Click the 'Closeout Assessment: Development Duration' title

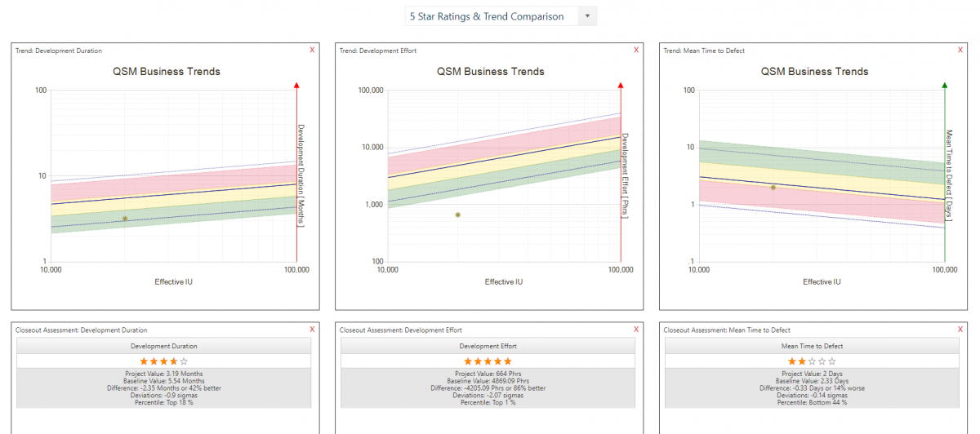click(82, 330)
